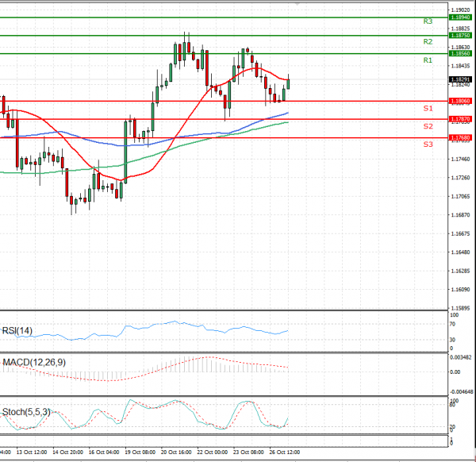This screenshot has height=462, width=476.
Task: Click the RSI scale value 30
Action: click(x=452, y=340)
